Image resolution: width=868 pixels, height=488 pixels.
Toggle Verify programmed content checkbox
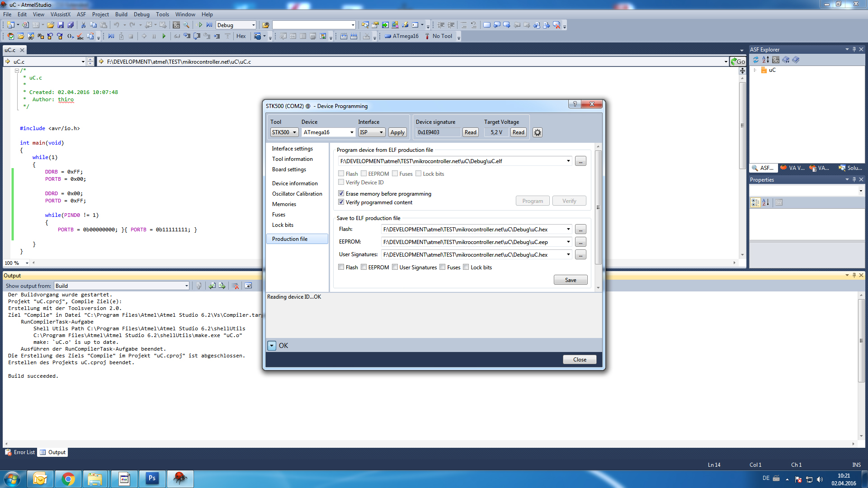coord(341,202)
